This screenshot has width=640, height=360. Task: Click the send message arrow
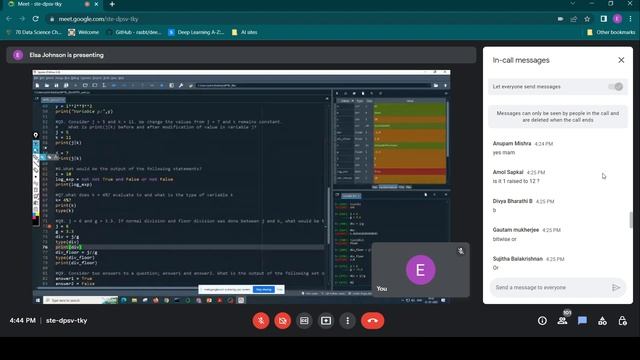616,287
